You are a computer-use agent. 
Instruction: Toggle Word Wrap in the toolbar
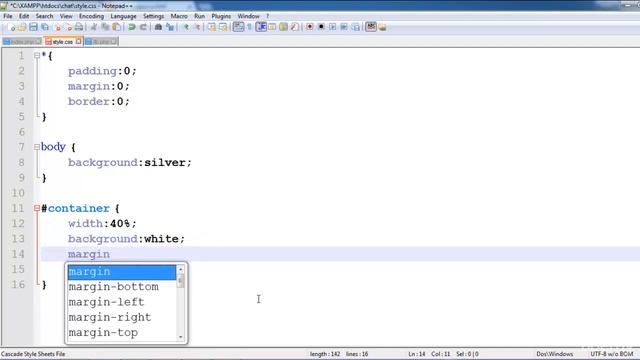pyautogui.click(x=238, y=27)
